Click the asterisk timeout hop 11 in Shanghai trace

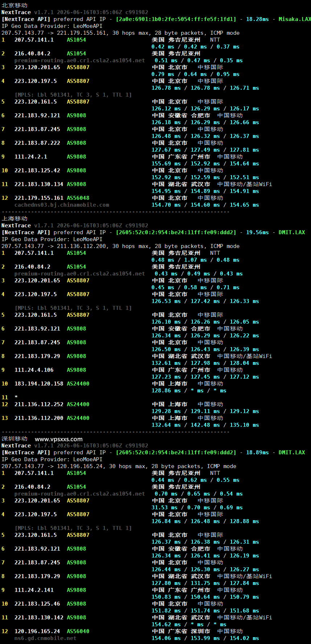click(x=16, y=397)
